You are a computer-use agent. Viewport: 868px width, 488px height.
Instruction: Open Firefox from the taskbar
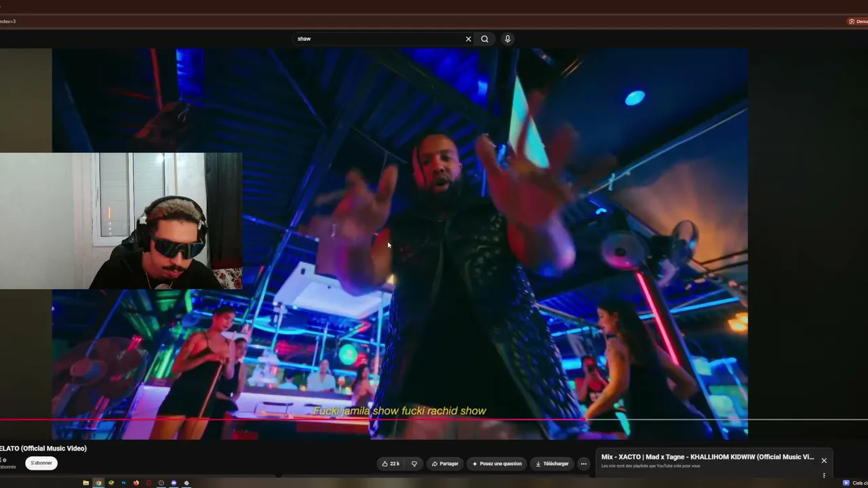click(x=136, y=483)
